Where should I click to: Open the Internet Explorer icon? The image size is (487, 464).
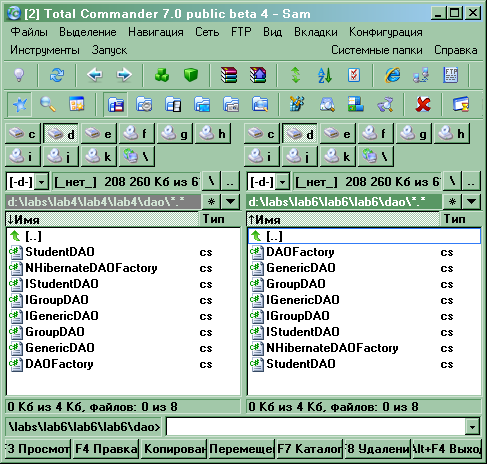pyautogui.click(x=392, y=75)
